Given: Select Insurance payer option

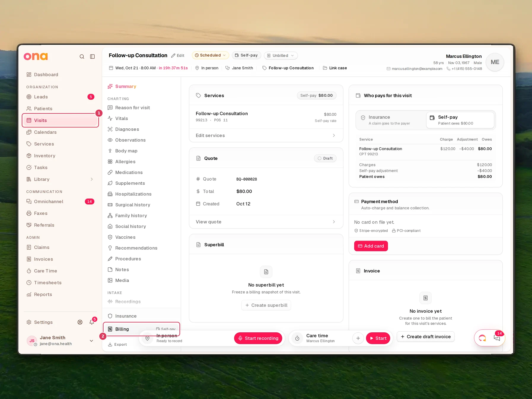Looking at the screenshot, I should 391,120.
